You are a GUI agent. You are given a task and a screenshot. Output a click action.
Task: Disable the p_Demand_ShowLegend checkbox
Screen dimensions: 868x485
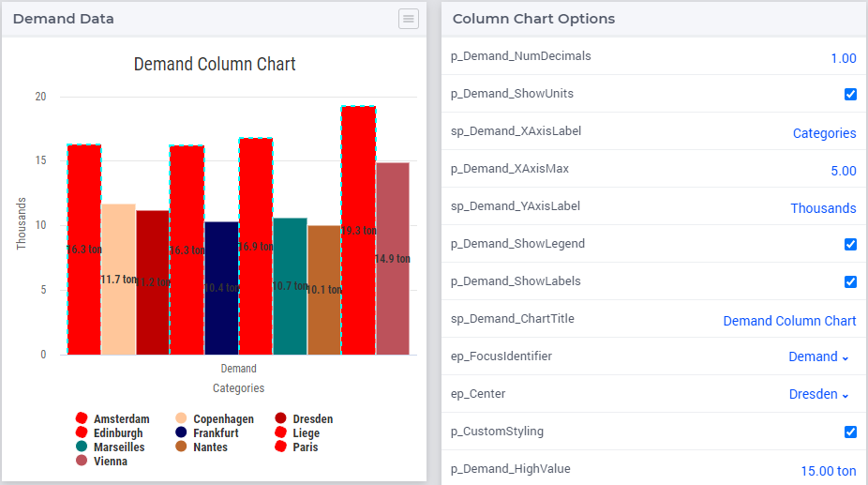coord(850,245)
